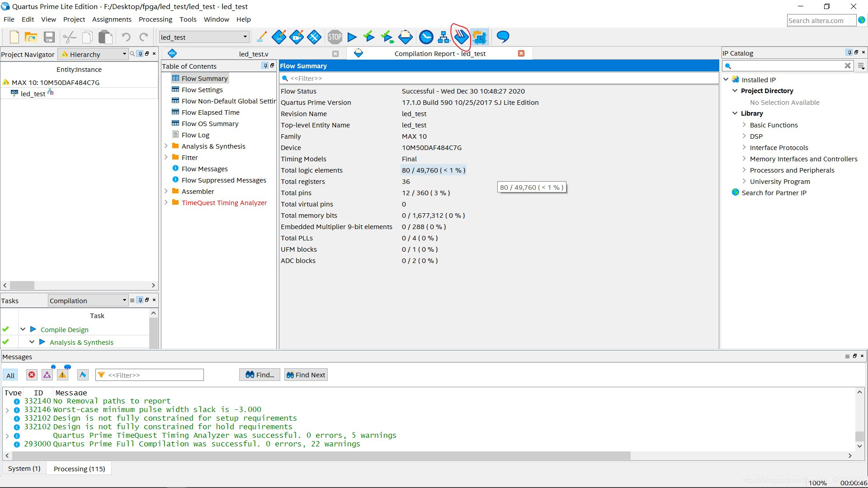The width and height of the screenshot is (868, 488).
Task: Select the Processing menu item
Action: 155,19
